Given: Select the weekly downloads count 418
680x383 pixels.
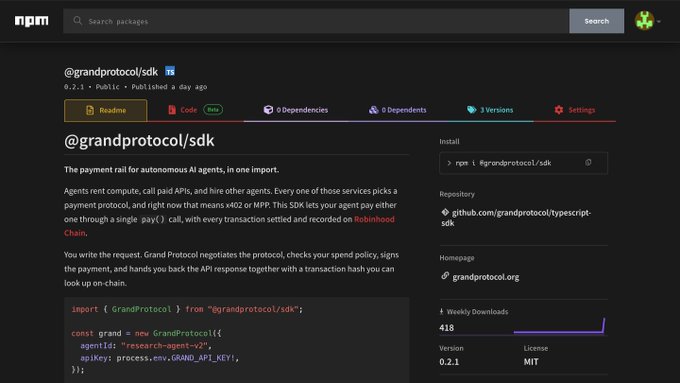Looking at the screenshot, I should 446,328.
